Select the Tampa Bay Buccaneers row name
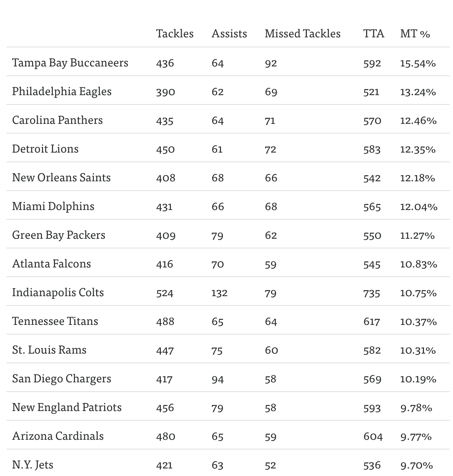The image size is (453, 476). click(x=70, y=63)
